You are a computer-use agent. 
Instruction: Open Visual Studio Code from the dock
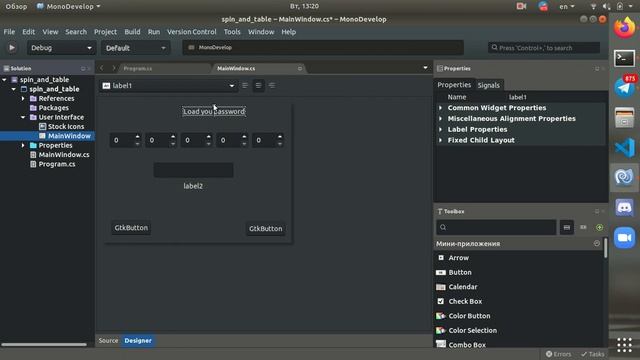[624, 148]
